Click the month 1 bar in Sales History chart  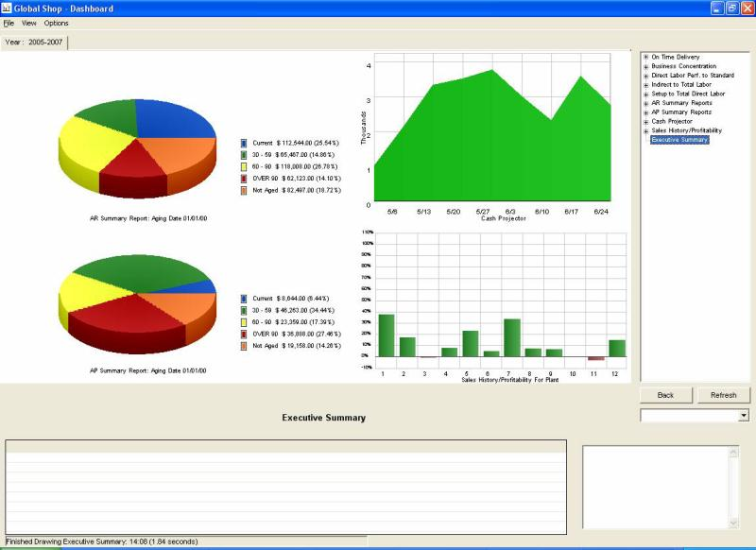coord(387,335)
